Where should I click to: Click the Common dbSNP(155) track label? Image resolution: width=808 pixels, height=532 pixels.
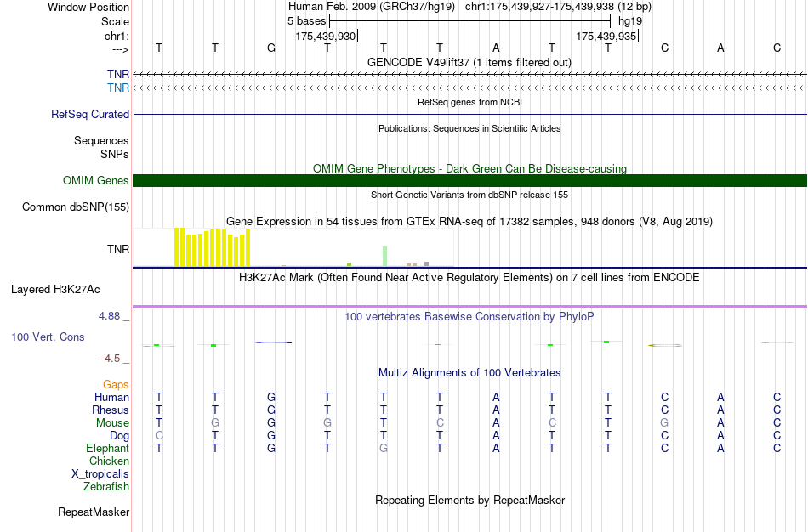[x=76, y=207]
